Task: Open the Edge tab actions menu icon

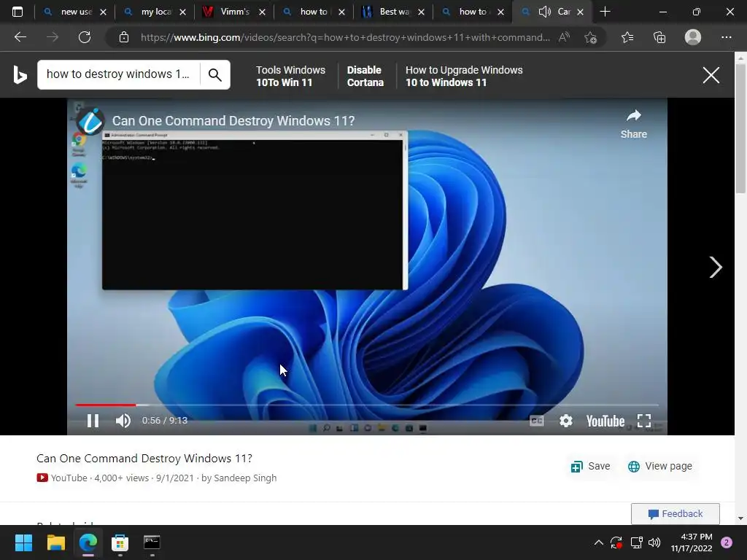Action: click(18, 12)
